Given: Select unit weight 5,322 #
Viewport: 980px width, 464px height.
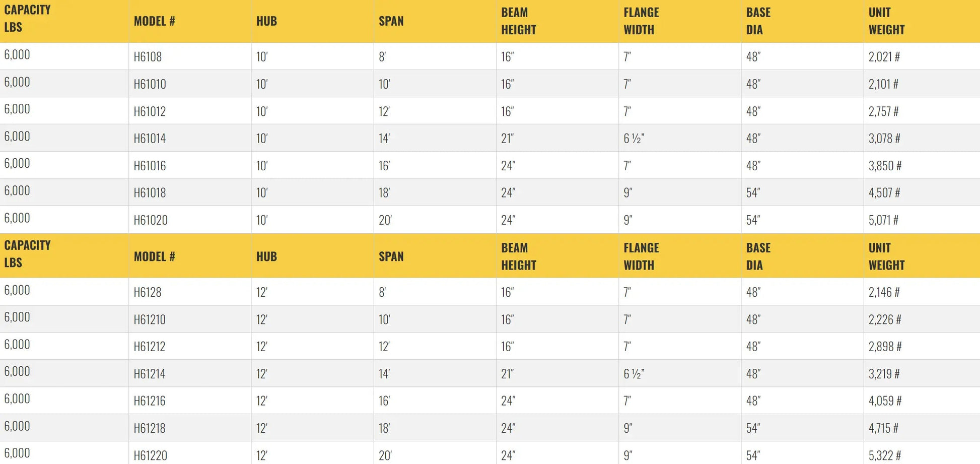Looking at the screenshot, I should [885, 455].
